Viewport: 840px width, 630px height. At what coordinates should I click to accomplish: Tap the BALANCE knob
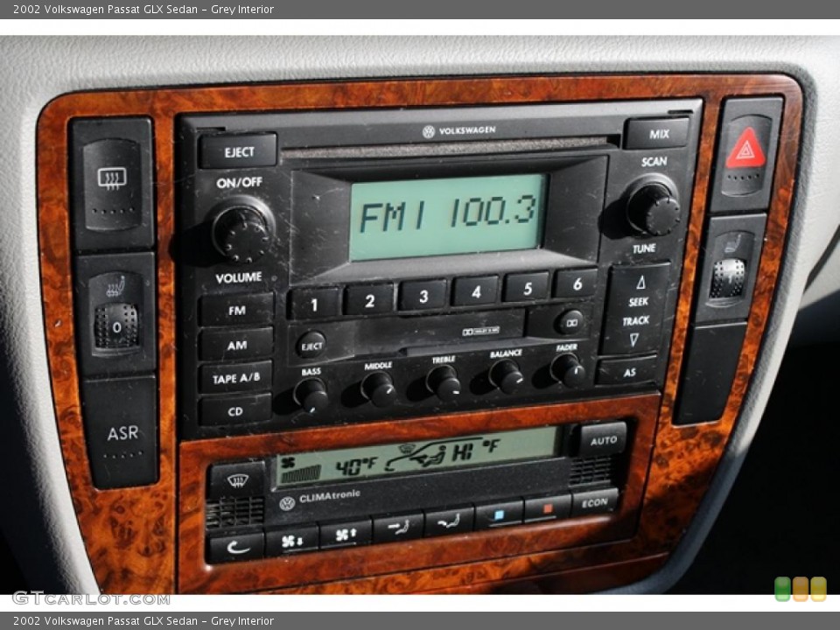tap(507, 375)
